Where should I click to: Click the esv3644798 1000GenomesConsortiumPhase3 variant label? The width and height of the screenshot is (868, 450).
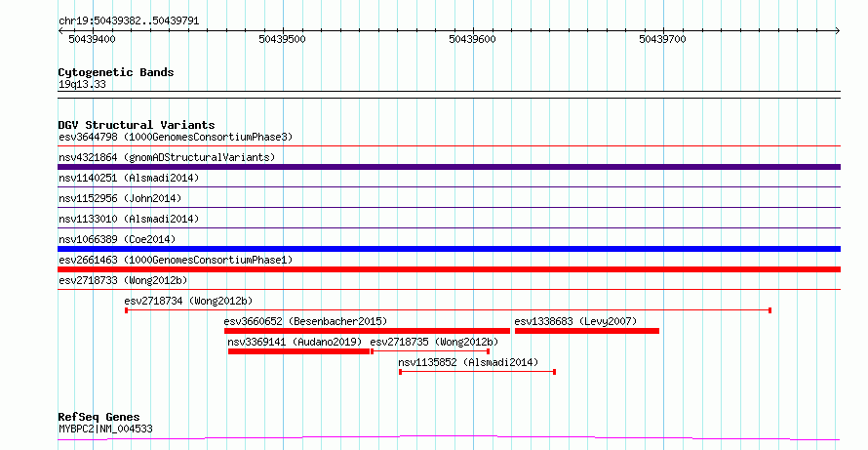176,137
